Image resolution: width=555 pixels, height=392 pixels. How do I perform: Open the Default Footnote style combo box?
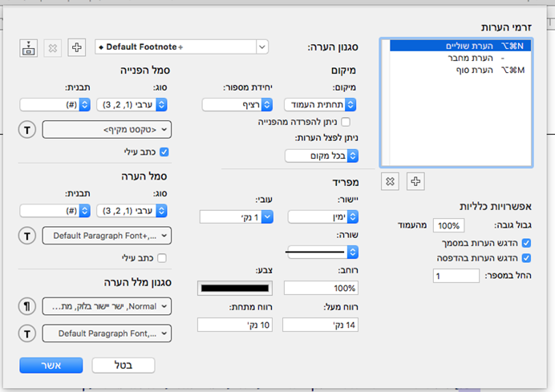coord(181,46)
